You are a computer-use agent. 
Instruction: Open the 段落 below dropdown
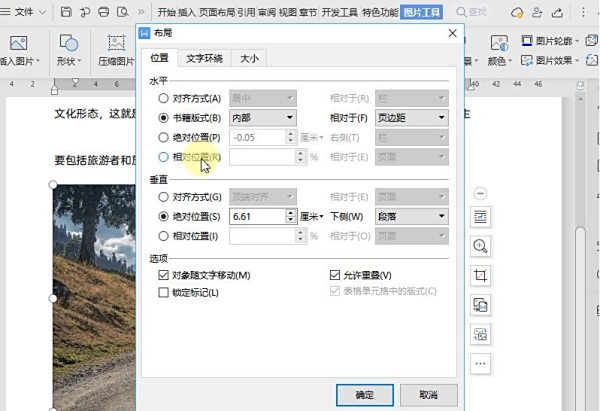(x=412, y=217)
